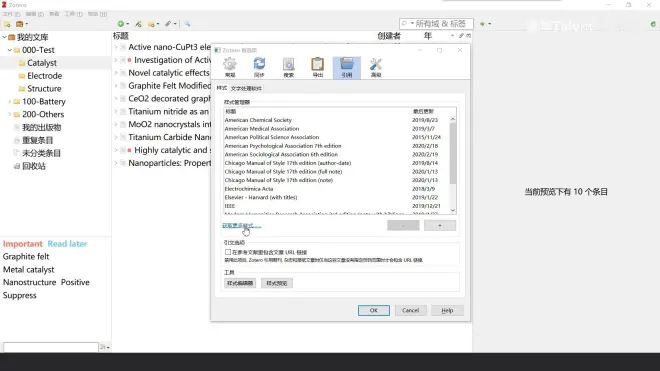Click the Help button in preferences

tap(447, 310)
